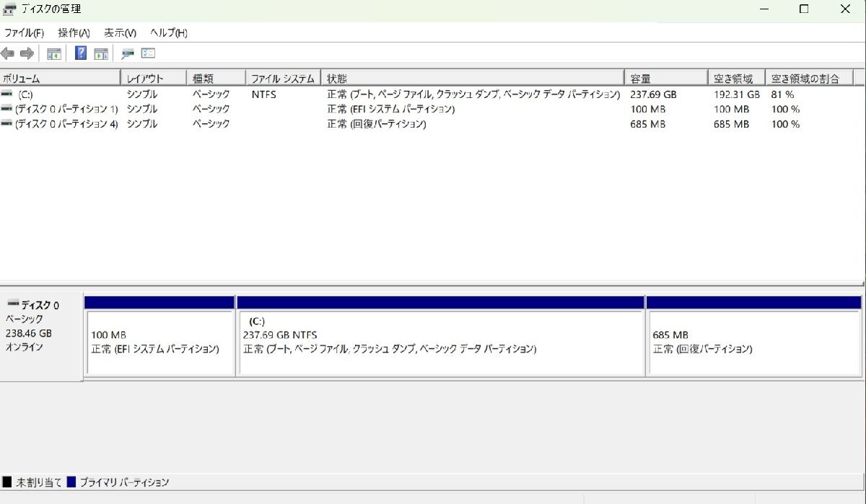The height and width of the screenshot is (504, 866).
Task: Open the ファイル(F) menu
Action: pos(24,33)
